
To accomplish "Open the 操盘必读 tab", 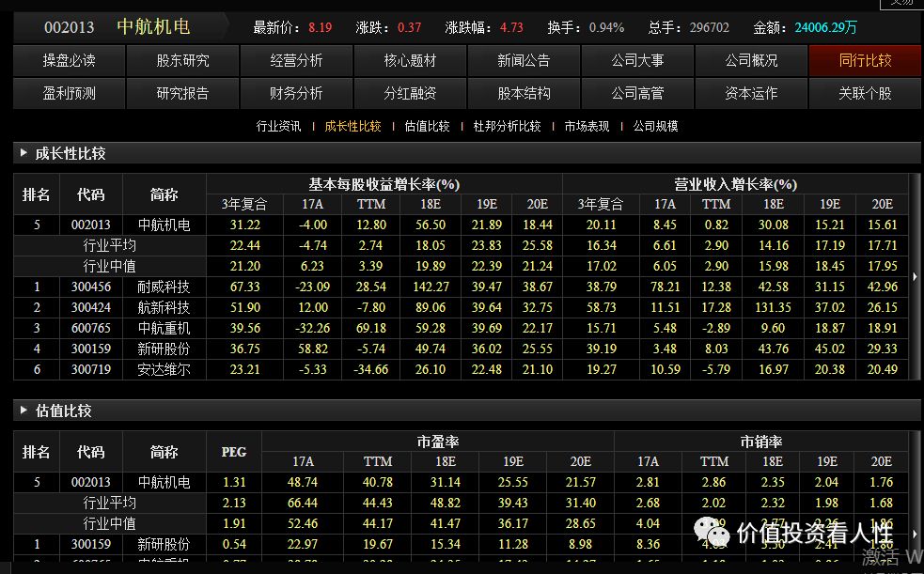I will click(69, 61).
